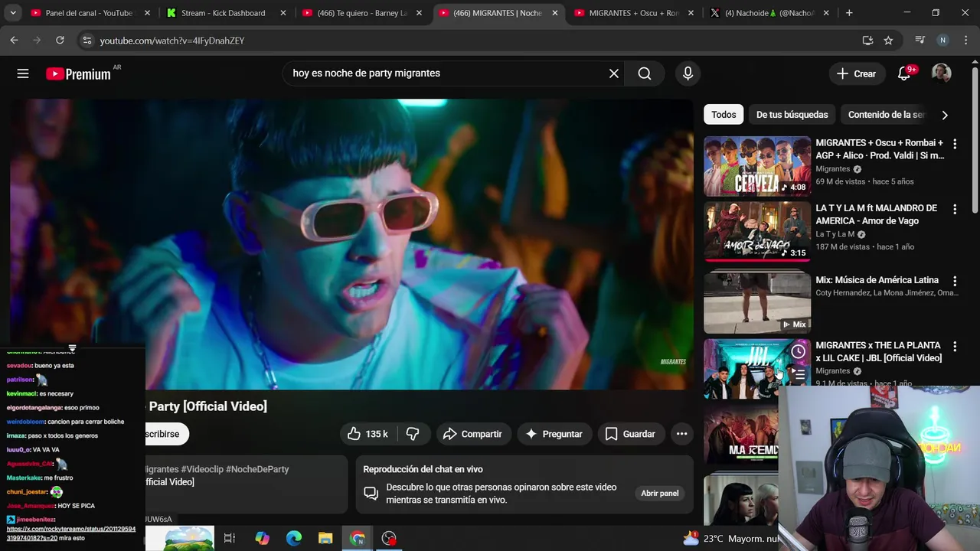Open site information icon in address bar
Viewport: 980px width, 551px height.
(x=87, y=40)
